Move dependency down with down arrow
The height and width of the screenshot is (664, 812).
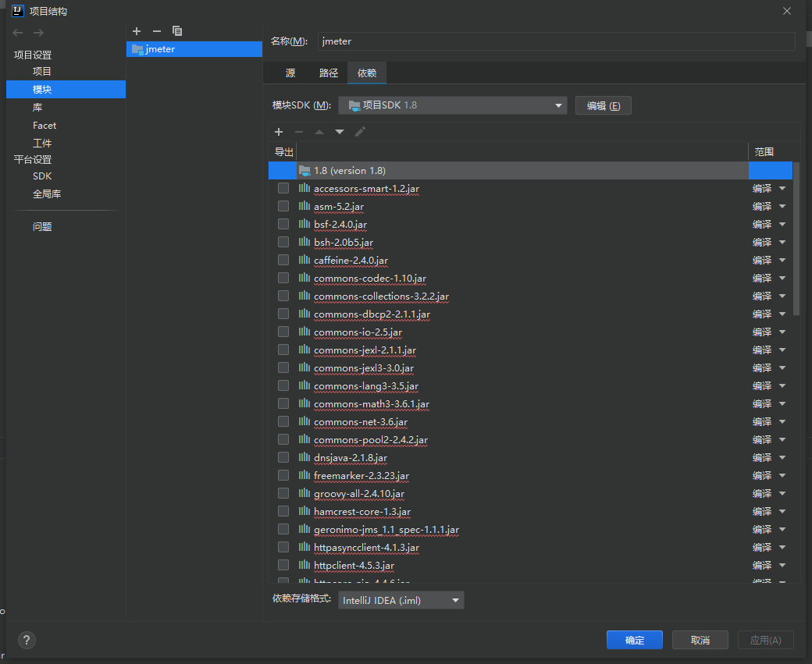[x=340, y=132]
